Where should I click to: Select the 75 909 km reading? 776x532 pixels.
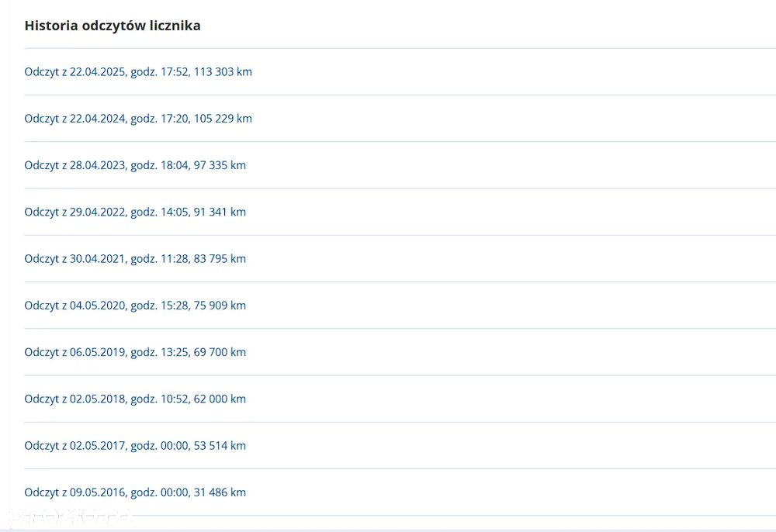[x=220, y=306]
